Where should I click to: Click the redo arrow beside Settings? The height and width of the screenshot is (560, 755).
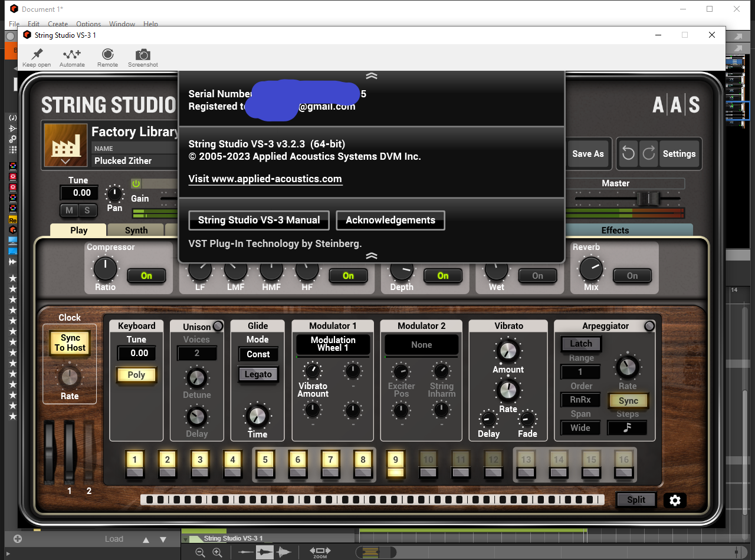(x=649, y=154)
